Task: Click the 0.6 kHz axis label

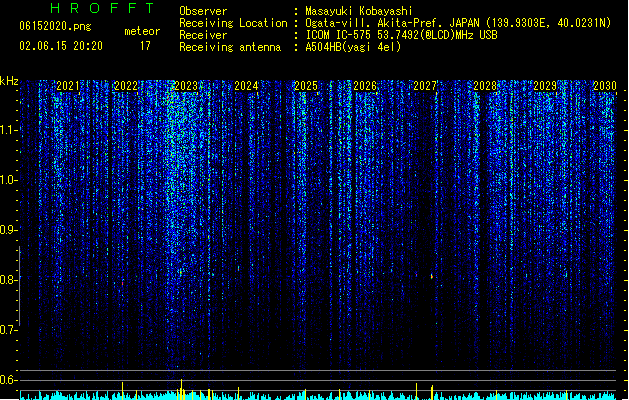Action: coord(8,380)
